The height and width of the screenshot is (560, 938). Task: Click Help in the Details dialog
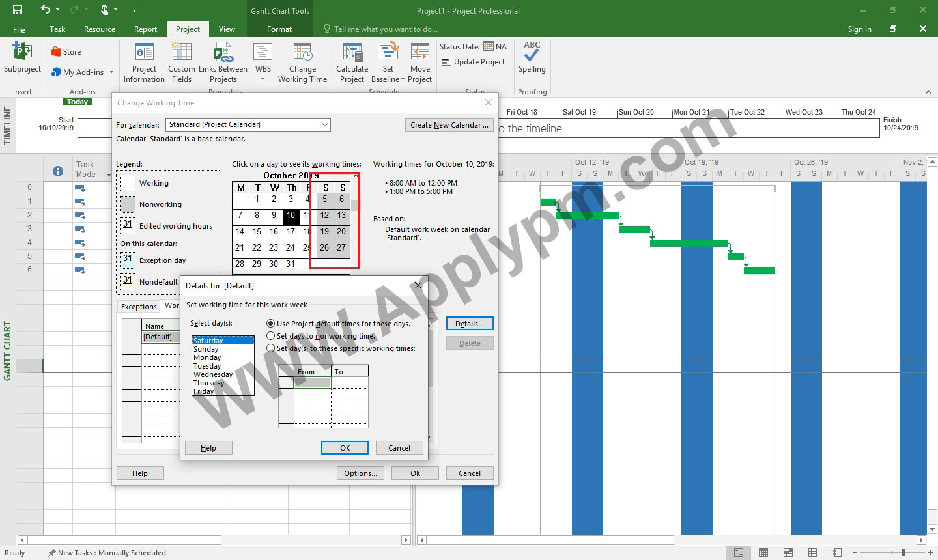[x=208, y=448]
